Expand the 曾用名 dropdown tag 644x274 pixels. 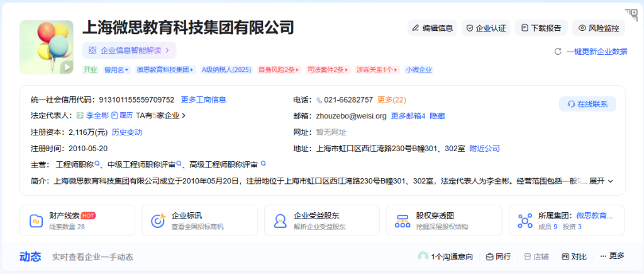tap(116, 69)
